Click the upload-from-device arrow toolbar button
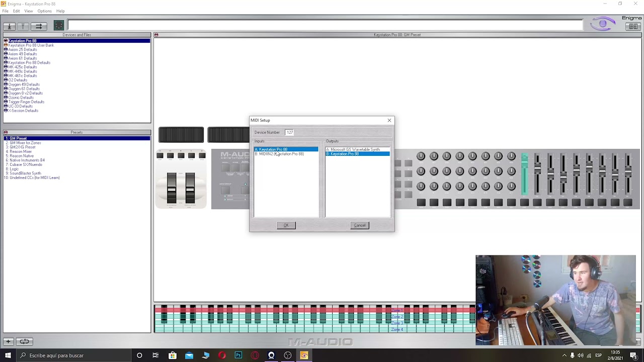This screenshot has width=644, height=362. pyautogui.click(x=23, y=26)
